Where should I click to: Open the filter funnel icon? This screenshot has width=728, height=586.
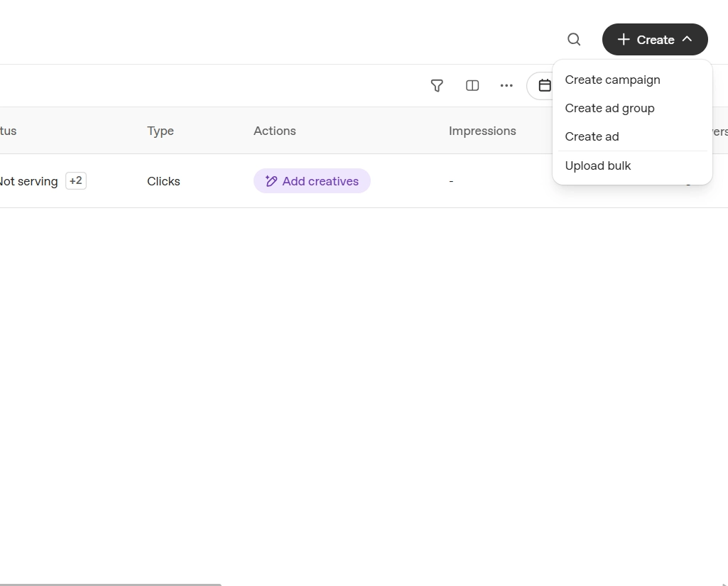[437, 86]
